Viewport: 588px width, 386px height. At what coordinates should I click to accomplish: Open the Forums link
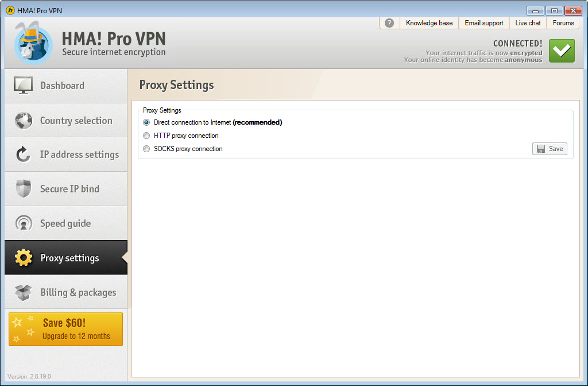(x=563, y=23)
